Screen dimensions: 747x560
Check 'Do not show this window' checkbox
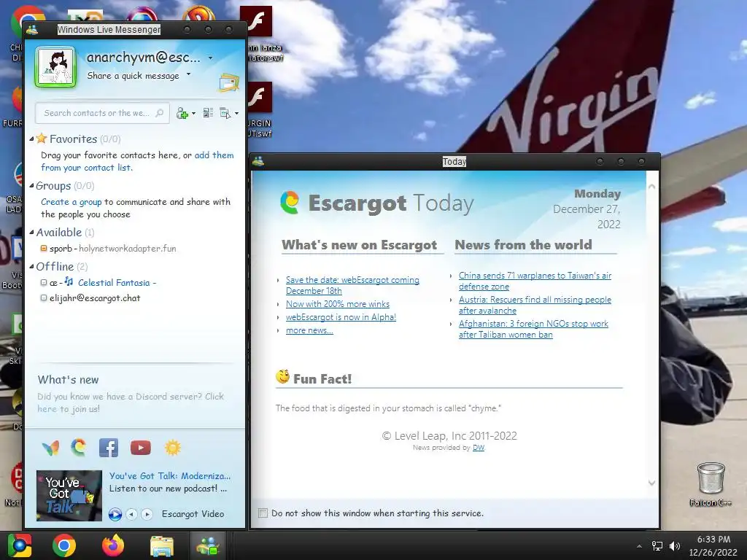click(263, 513)
